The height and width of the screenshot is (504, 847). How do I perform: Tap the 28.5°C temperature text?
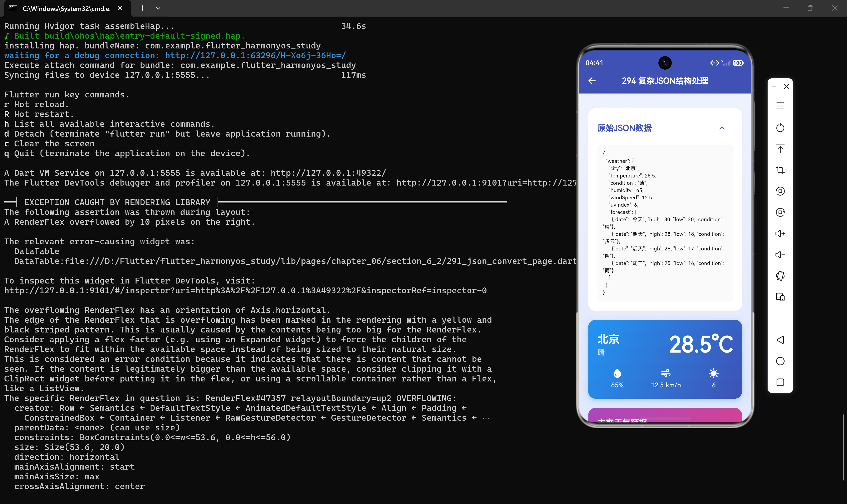(701, 344)
